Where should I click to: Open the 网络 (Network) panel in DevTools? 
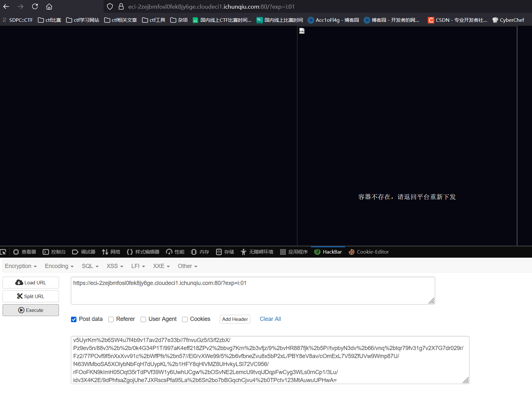pos(111,252)
